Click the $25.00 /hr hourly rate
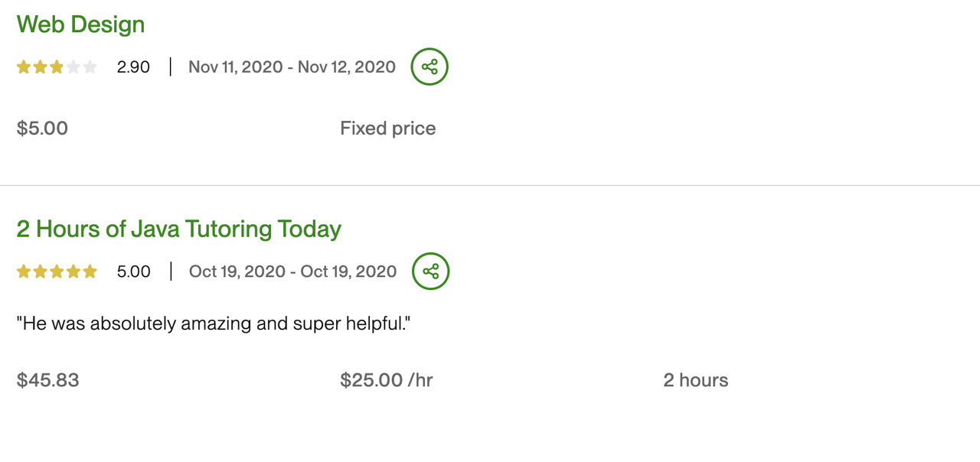This screenshot has width=980, height=462. (386, 380)
